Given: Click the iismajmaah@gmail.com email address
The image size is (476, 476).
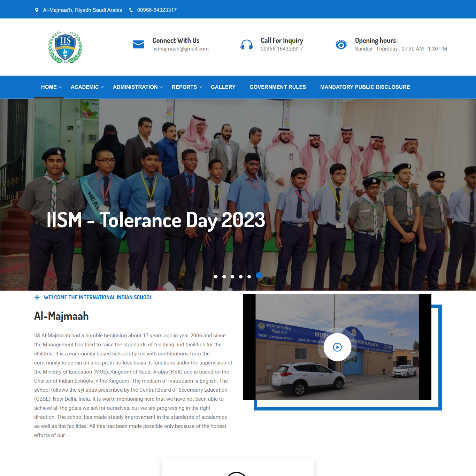Looking at the screenshot, I should coord(181,49).
